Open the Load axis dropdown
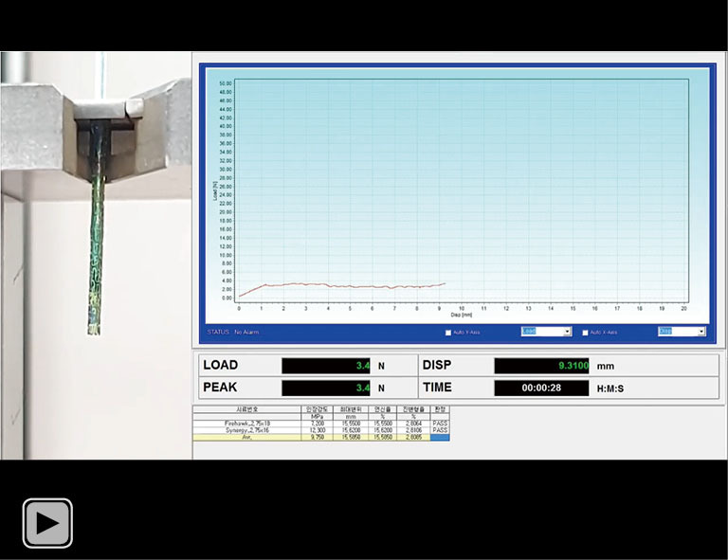Image resolution: width=728 pixels, height=560 pixels. pyautogui.click(x=546, y=332)
